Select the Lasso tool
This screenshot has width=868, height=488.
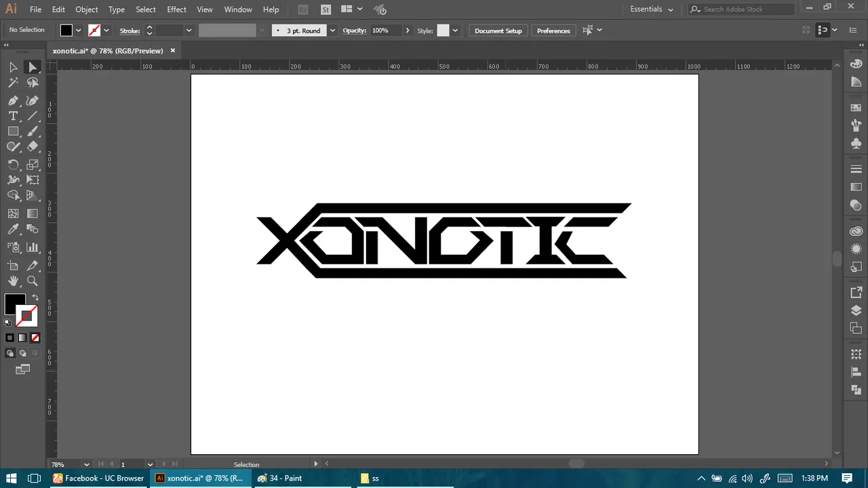click(33, 83)
